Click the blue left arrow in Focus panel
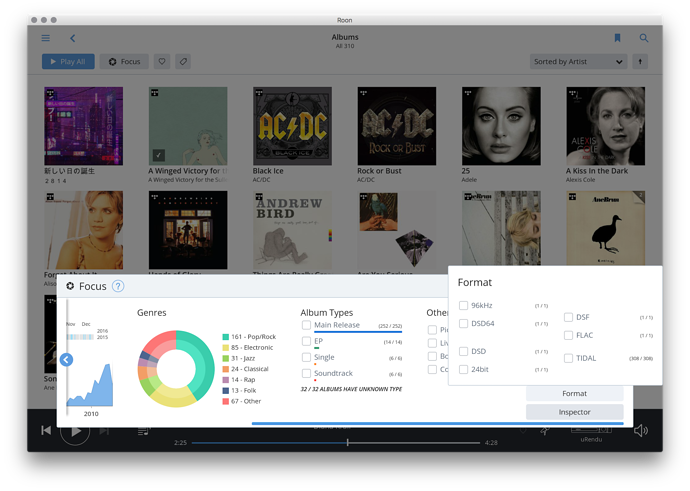 click(66, 360)
